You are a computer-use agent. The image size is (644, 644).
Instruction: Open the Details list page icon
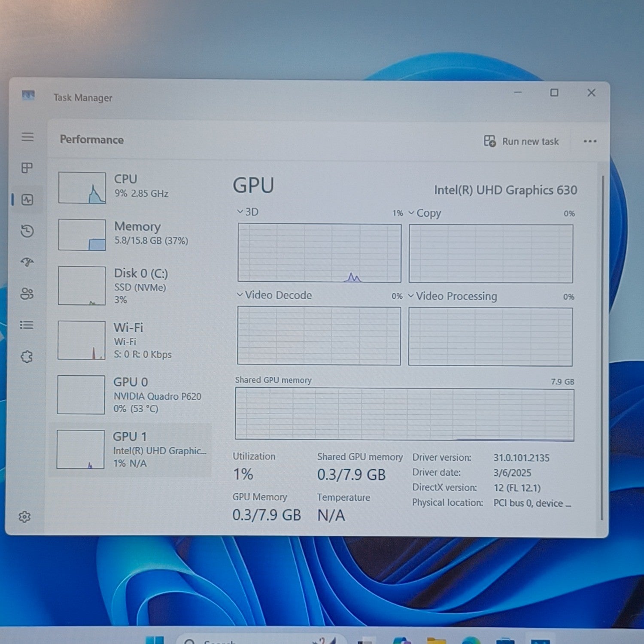pos(27,325)
